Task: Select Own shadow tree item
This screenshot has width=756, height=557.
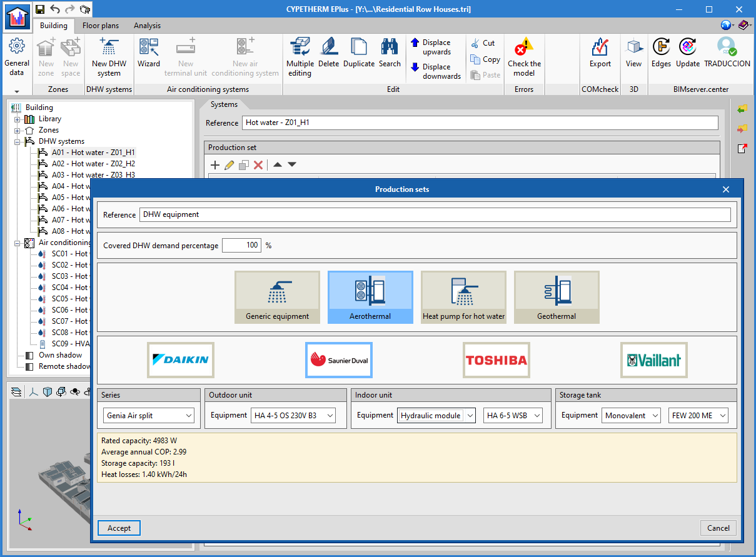Action: tap(61, 355)
